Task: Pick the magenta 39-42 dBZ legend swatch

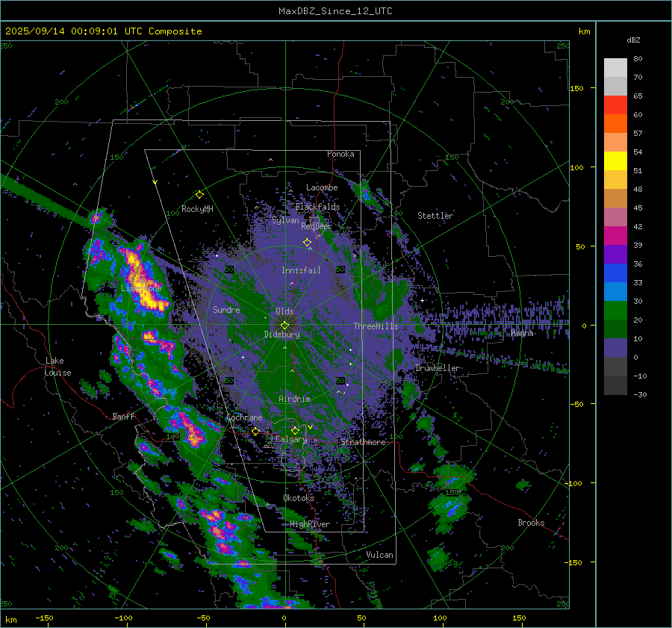Action: pyautogui.click(x=615, y=236)
